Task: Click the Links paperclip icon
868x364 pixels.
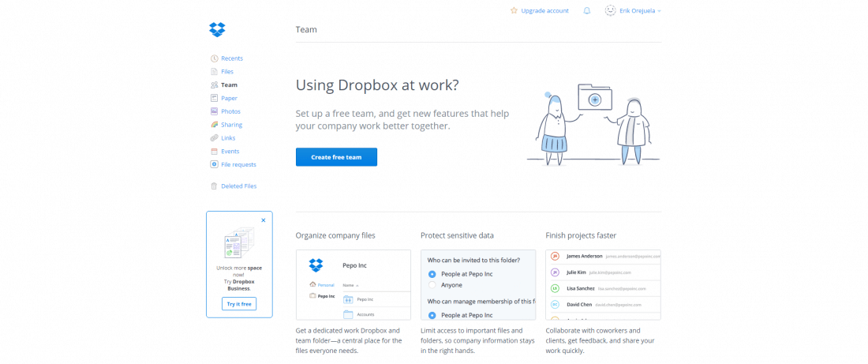Action: (x=214, y=138)
